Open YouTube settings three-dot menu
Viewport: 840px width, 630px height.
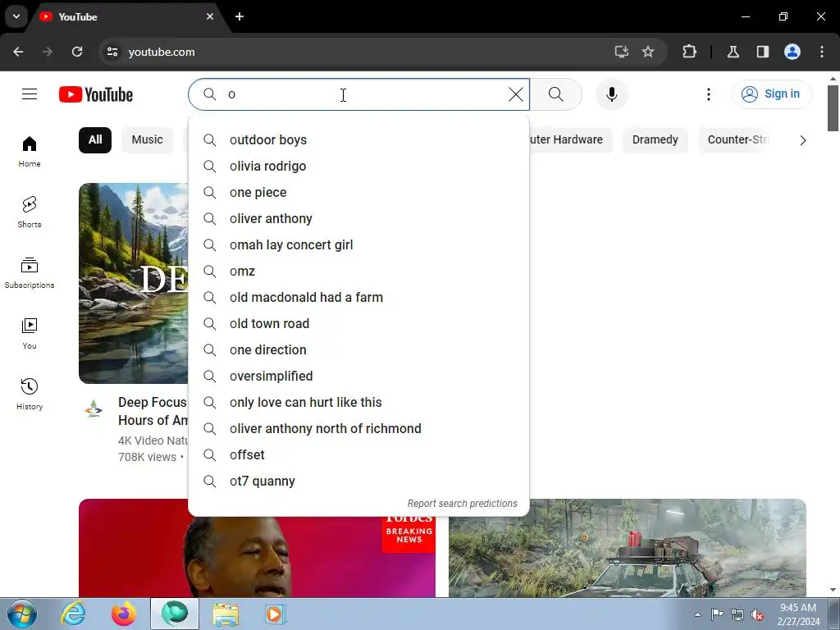(708, 94)
